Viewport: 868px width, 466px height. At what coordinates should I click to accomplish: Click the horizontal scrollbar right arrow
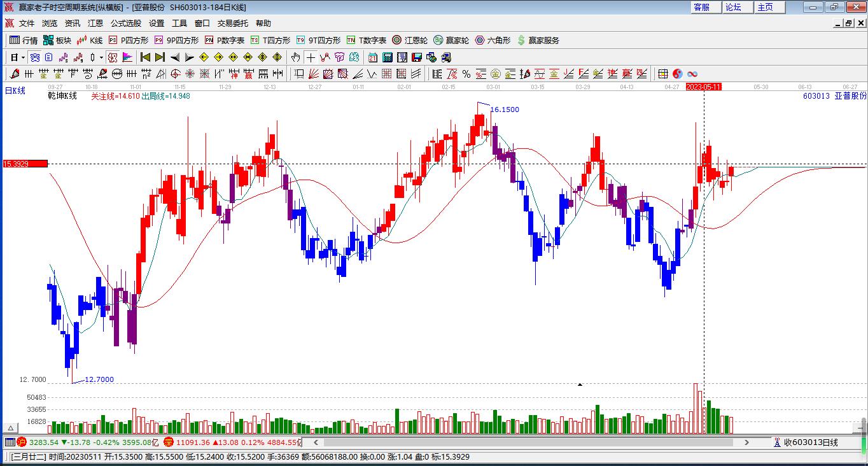pyautogui.click(x=746, y=442)
